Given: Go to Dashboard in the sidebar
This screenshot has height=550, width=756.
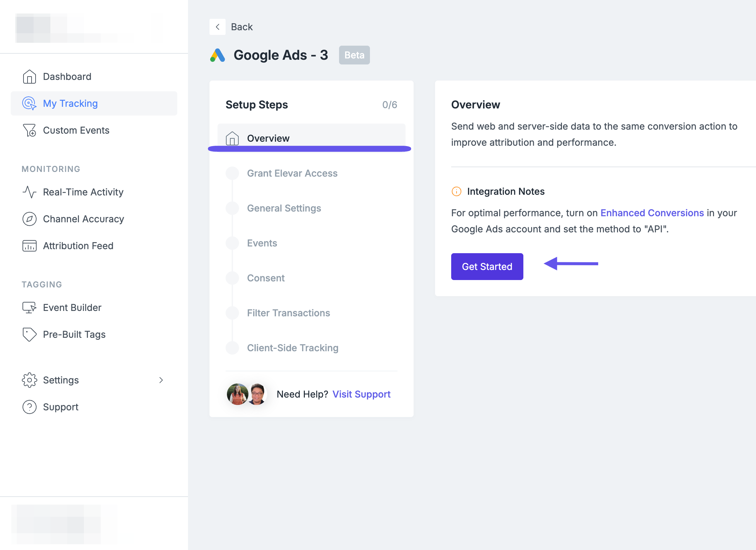Looking at the screenshot, I should (94, 77).
